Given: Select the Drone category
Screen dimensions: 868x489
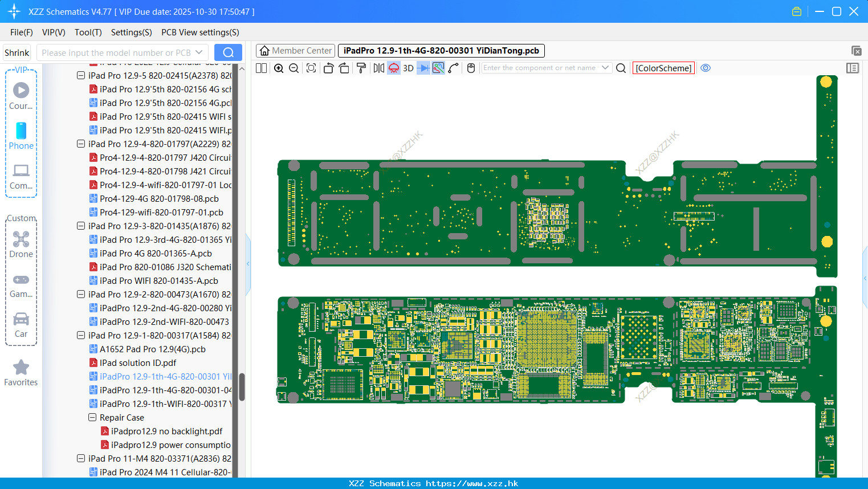Looking at the screenshot, I should 21,244.
